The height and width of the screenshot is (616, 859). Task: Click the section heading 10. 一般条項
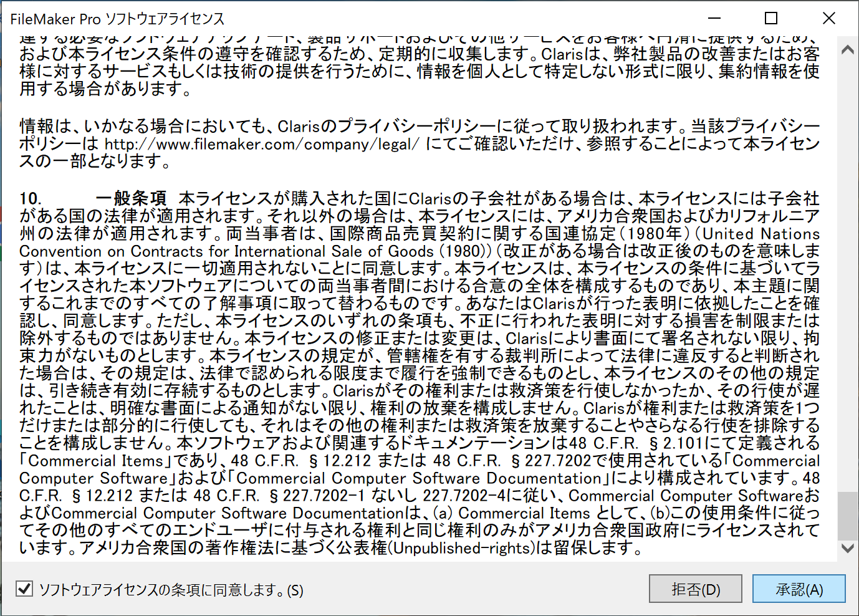tap(93, 199)
